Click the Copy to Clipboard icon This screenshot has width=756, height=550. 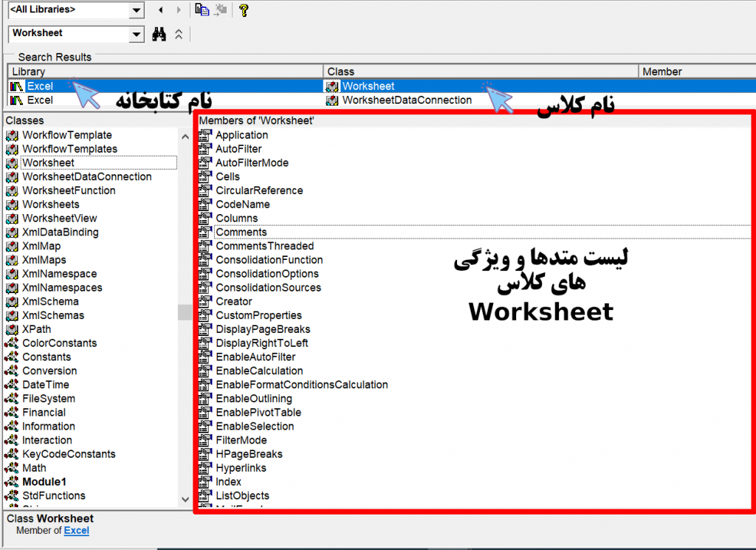[202, 10]
